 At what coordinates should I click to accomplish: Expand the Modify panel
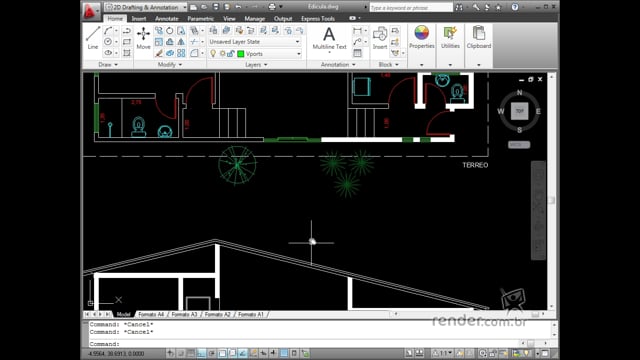[170, 64]
